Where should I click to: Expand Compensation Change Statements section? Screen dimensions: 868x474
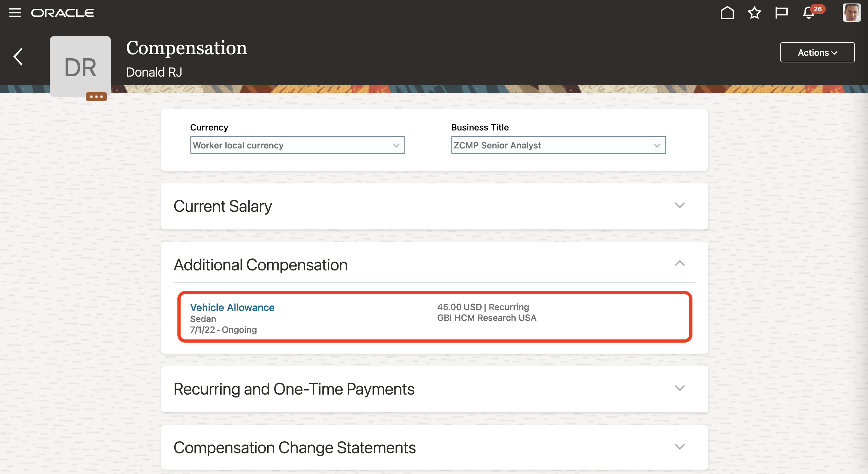[679, 447]
